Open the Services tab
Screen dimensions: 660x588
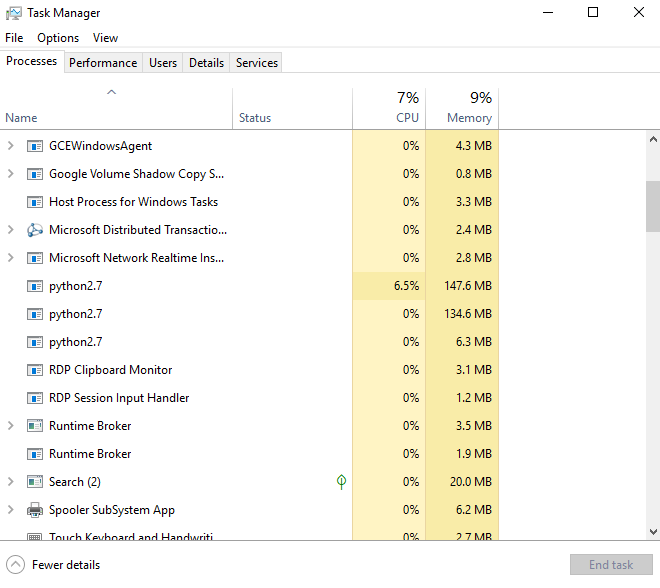click(256, 62)
